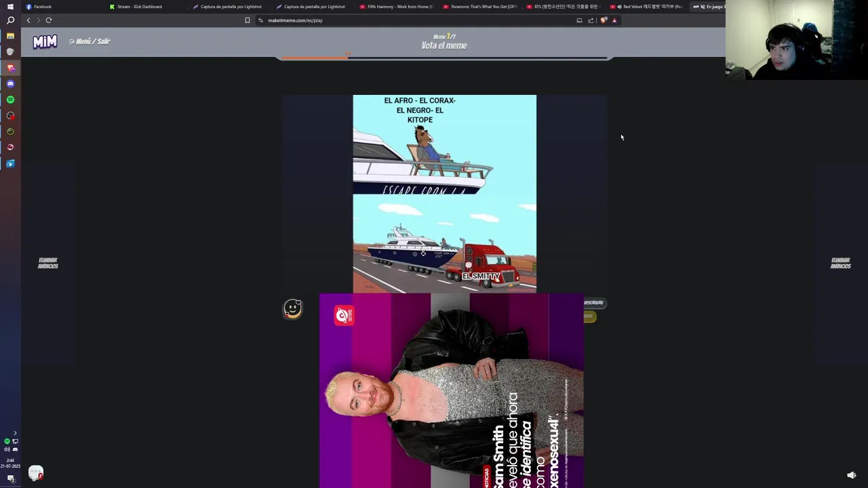
Task: Click the Vota el meme heading
Action: click(x=444, y=45)
